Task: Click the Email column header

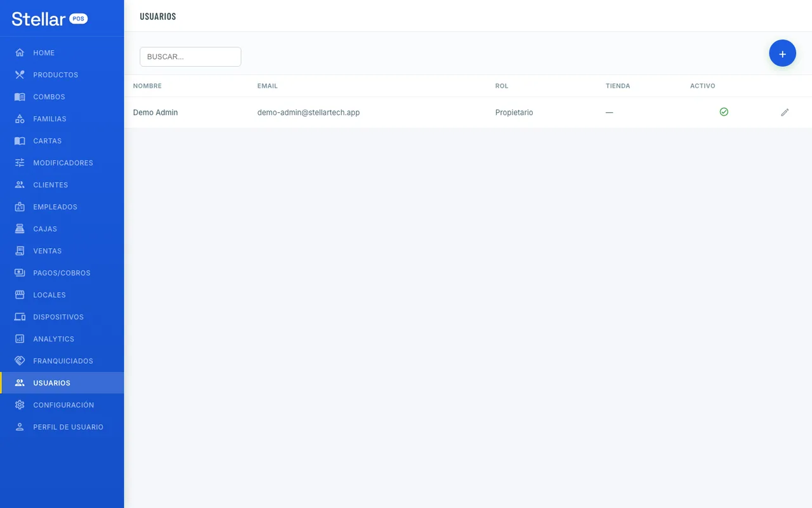Action: point(268,86)
